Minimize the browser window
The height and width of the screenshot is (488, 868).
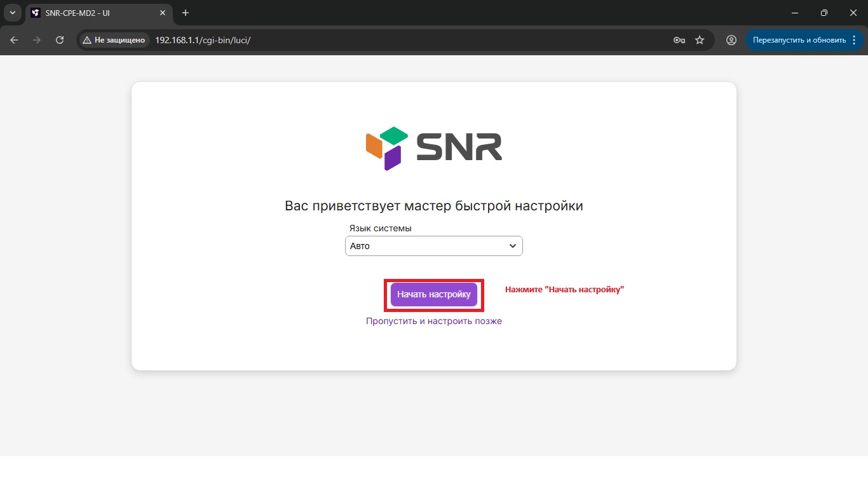pyautogui.click(x=795, y=13)
